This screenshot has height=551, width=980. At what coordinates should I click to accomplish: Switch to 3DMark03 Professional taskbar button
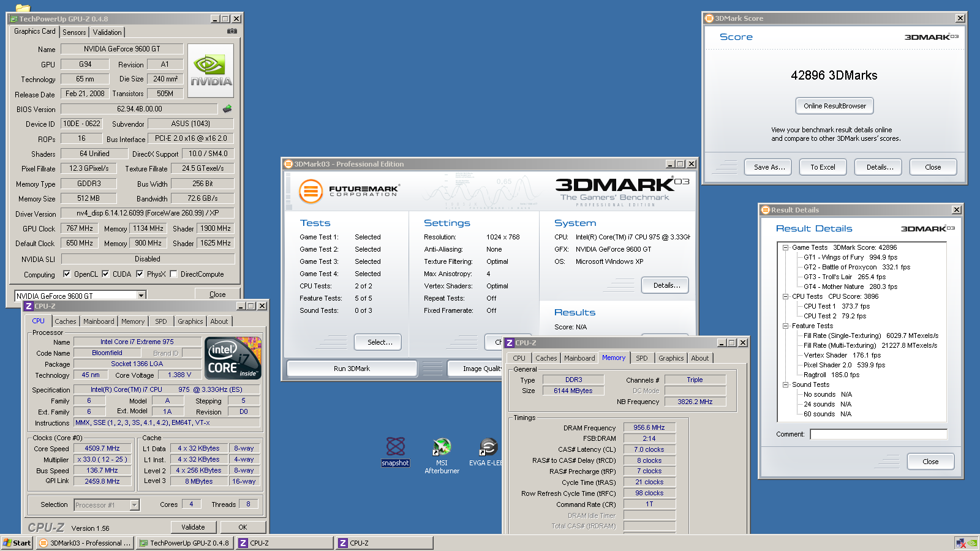point(85,543)
